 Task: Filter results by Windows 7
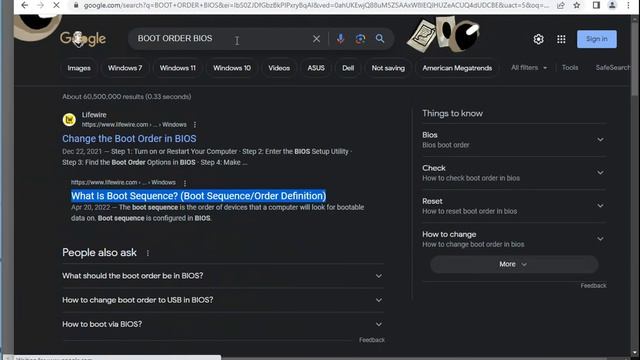pos(125,68)
